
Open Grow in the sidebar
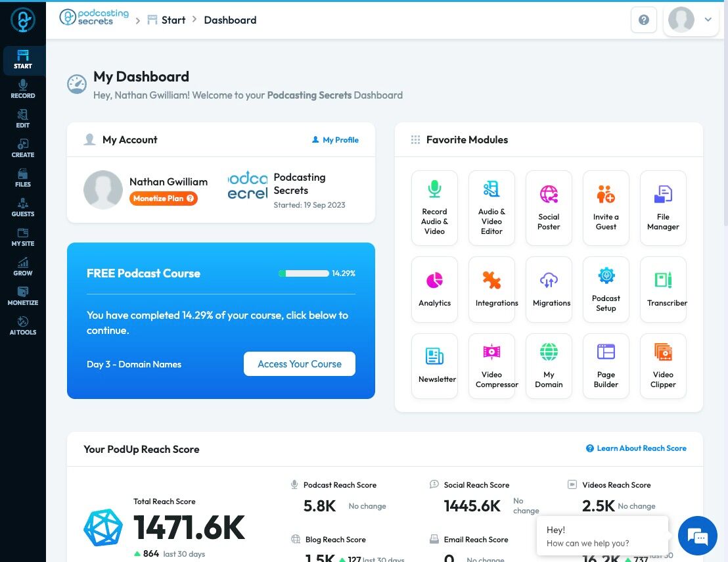coord(23,267)
